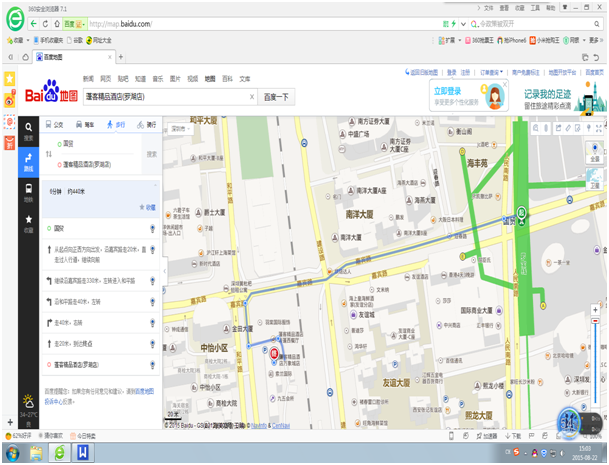Click browser back arrow button
609x465 pixels.
[x=34, y=24]
